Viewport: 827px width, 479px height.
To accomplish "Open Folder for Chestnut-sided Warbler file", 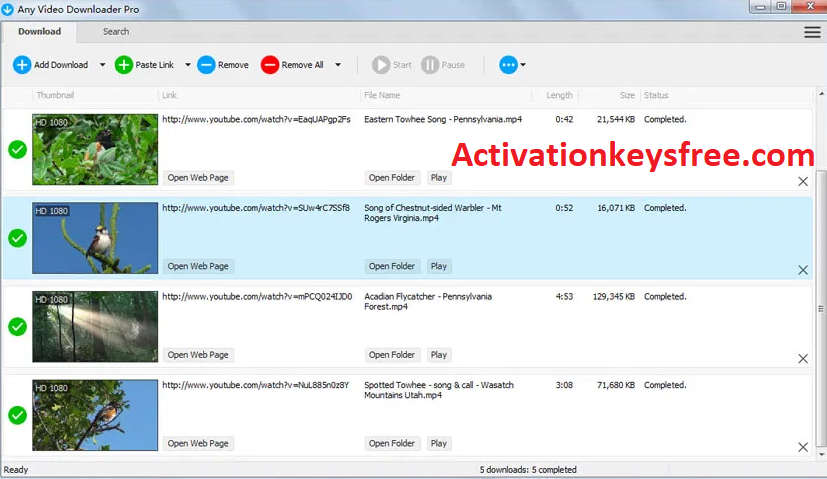I will tap(392, 266).
